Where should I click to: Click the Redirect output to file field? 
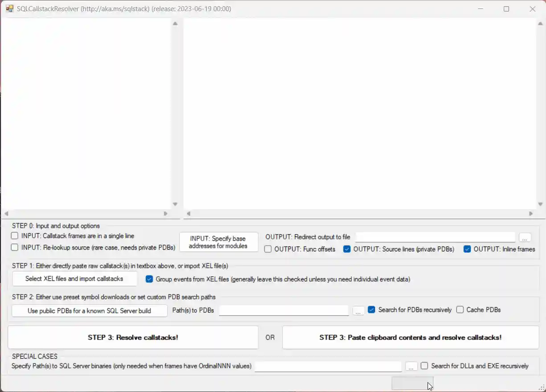click(435, 237)
